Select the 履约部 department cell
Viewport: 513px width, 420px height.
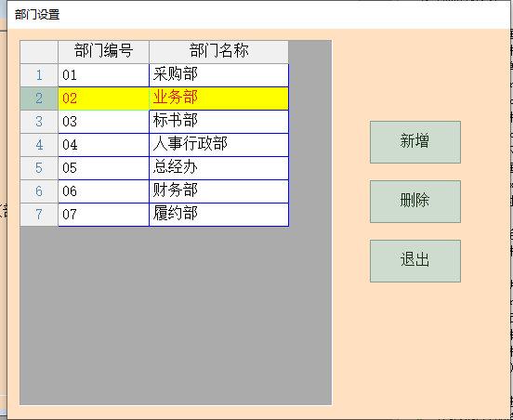[219, 215]
